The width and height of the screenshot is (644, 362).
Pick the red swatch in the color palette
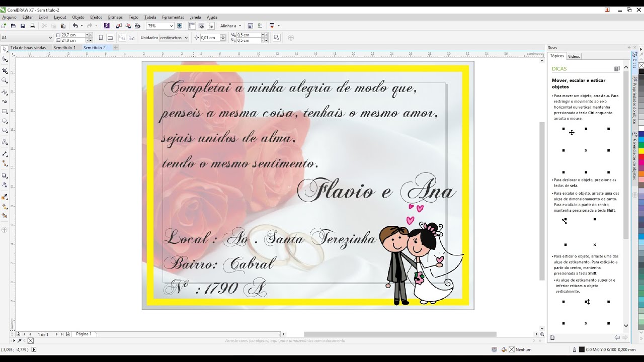coord(641,156)
